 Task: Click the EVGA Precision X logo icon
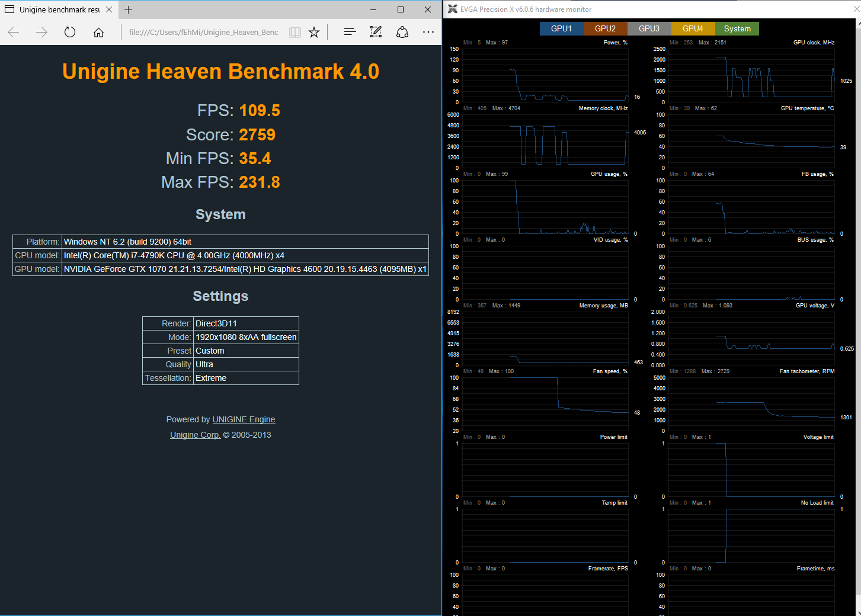[x=453, y=9]
